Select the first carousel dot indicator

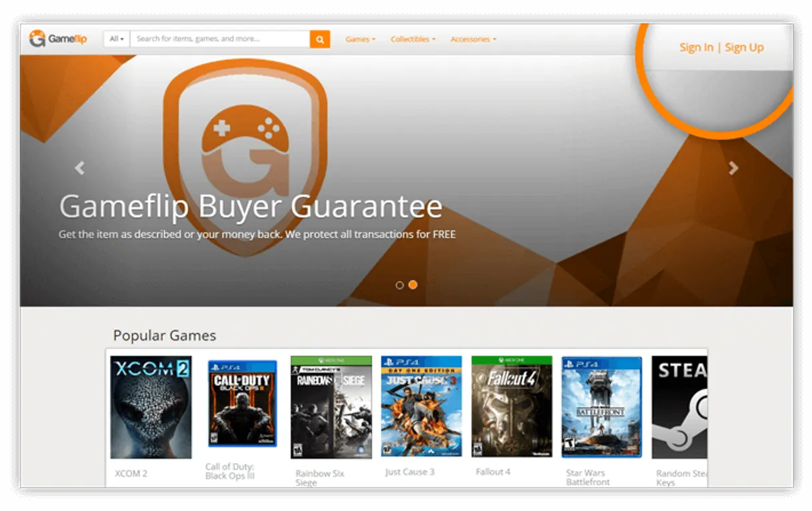click(399, 285)
